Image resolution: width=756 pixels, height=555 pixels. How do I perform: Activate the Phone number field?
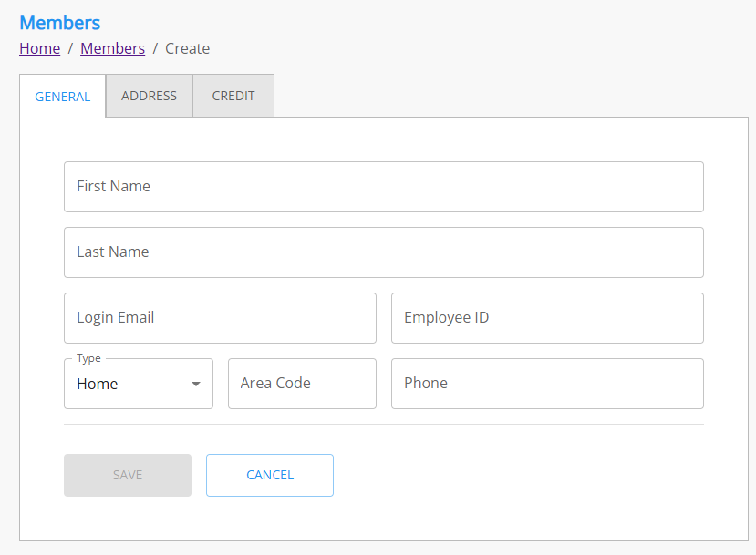[x=547, y=384]
